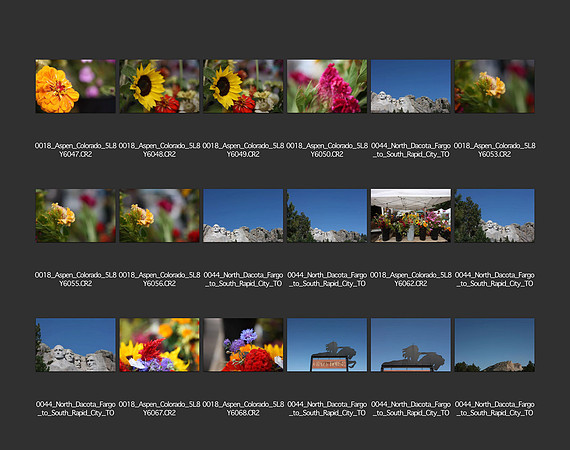570x450 pixels.
Task: Select the orange zinnia thumbnail Y6047.CR2
Action: (x=76, y=86)
